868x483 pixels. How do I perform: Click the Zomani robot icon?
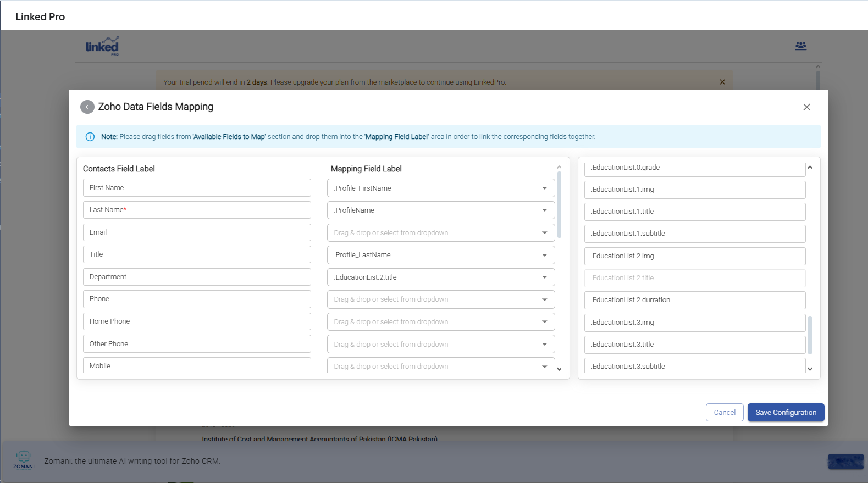pos(24,459)
